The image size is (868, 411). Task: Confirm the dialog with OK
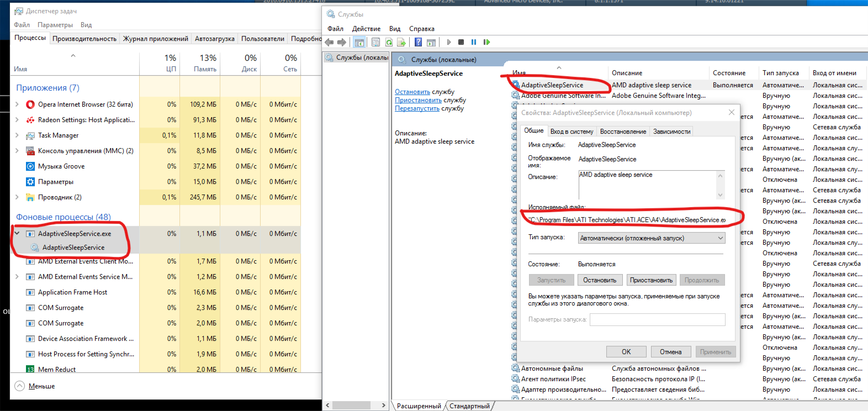coord(626,352)
